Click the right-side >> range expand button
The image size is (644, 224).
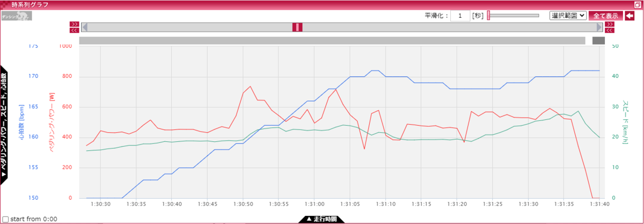pos(610,24)
